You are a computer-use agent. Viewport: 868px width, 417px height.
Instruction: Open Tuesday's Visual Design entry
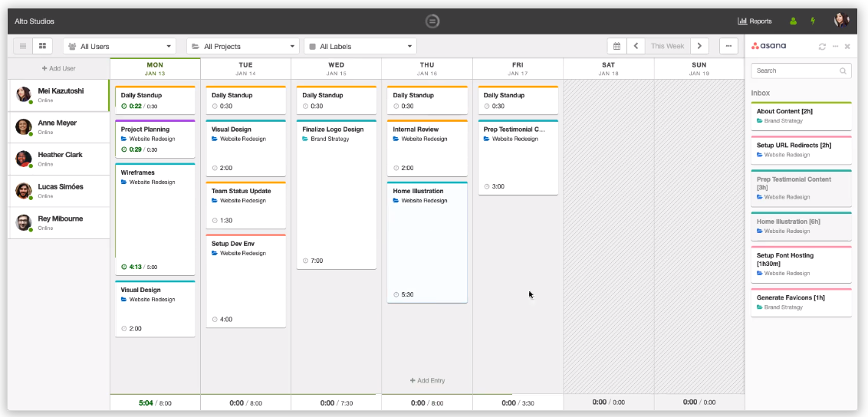click(246, 148)
